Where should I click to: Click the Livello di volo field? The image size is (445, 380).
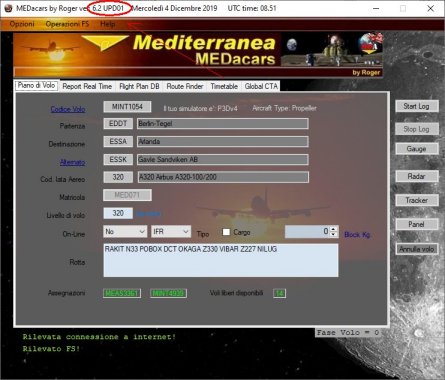click(x=118, y=213)
